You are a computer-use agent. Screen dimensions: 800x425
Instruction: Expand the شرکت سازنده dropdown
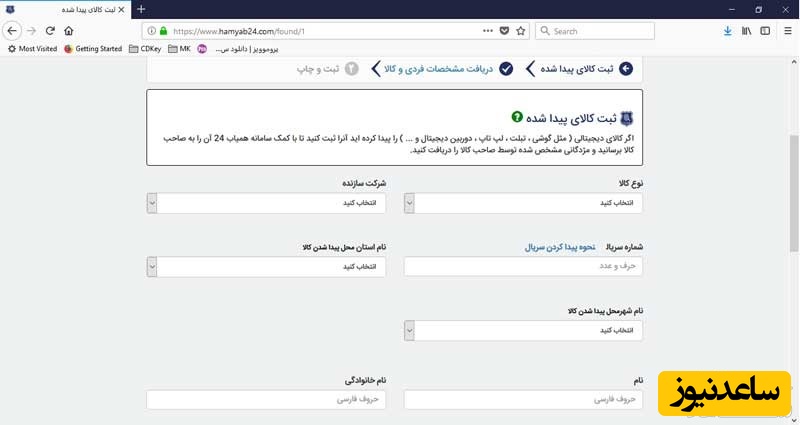[267, 203]
